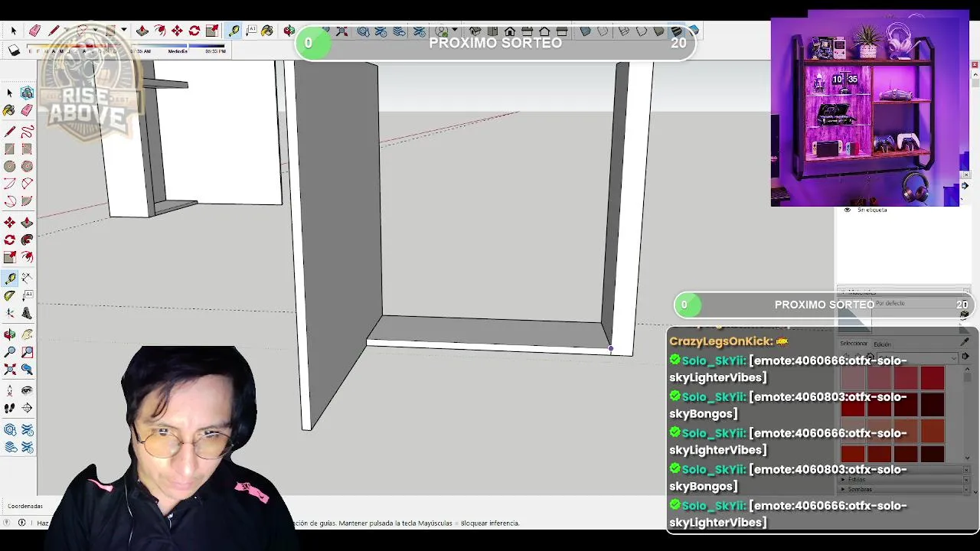Select the Make Component tool in left toolbar

click(27, 93)
